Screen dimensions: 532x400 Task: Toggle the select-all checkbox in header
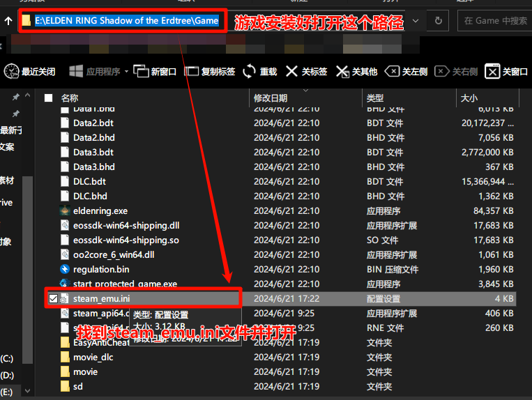[49, 98]
